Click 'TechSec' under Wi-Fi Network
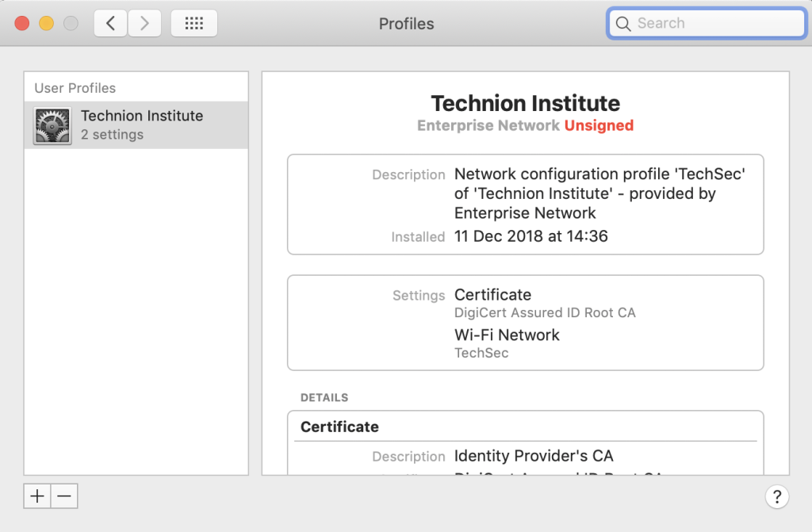812x532 pixels. point(481,353)
